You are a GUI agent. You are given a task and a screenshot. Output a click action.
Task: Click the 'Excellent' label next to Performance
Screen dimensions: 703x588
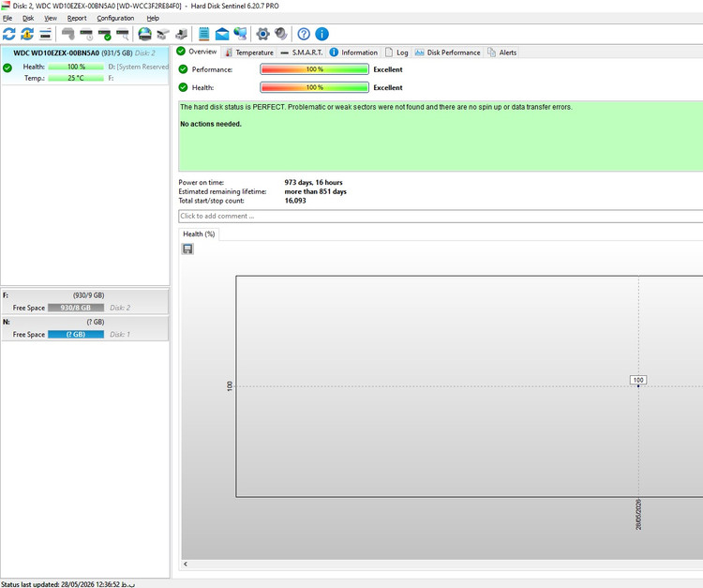click(x=388, y=69)
